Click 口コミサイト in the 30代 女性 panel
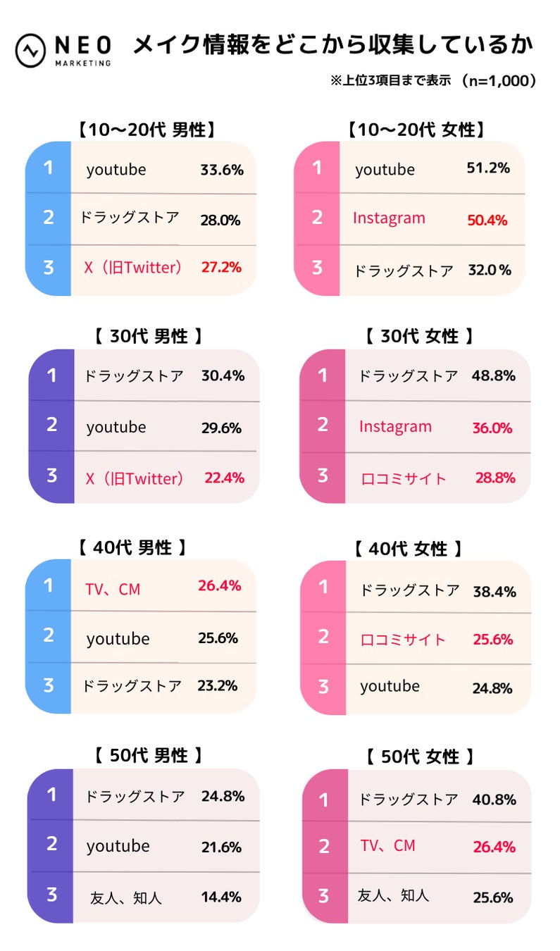The width and height of the screenshot is (560, 951). (403, 479)
